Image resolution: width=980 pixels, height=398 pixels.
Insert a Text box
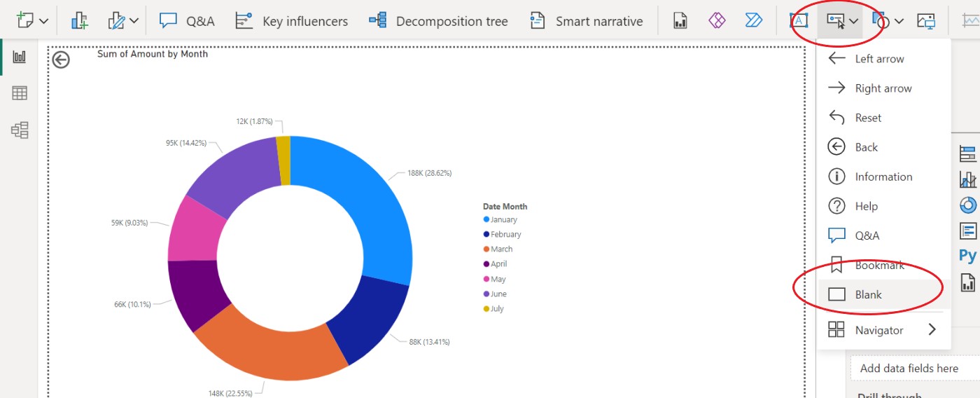(799, 21)
